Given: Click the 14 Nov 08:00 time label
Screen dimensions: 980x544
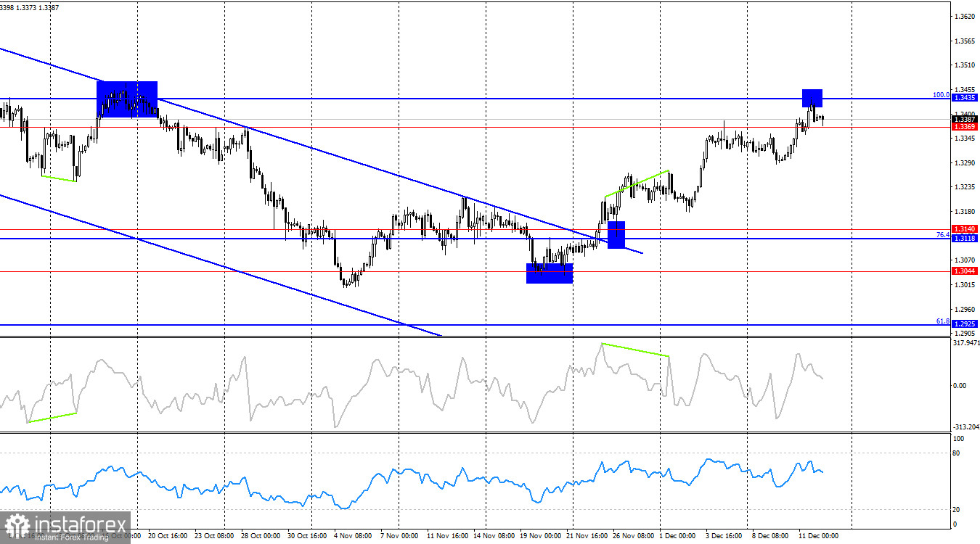Looking at the screenshot, I should pos(494,536).
